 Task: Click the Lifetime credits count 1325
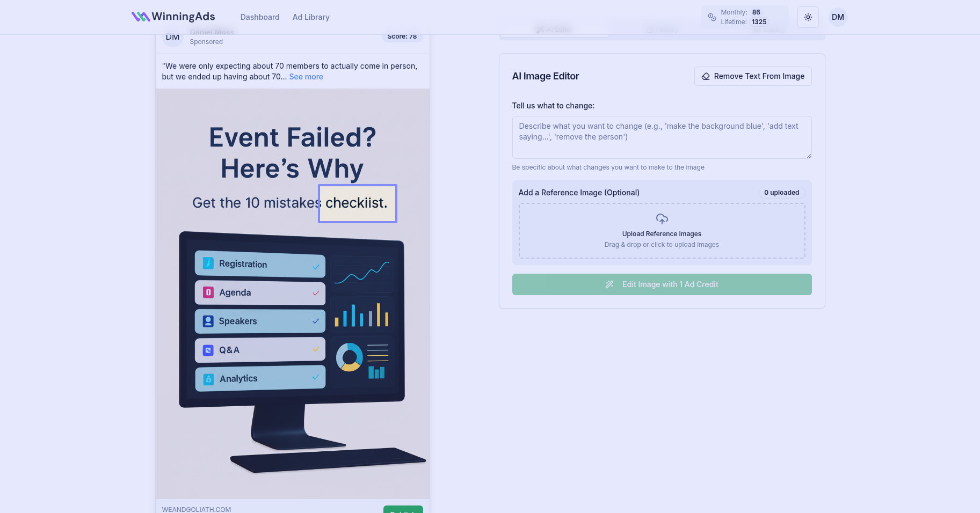(x=759, y=22)
